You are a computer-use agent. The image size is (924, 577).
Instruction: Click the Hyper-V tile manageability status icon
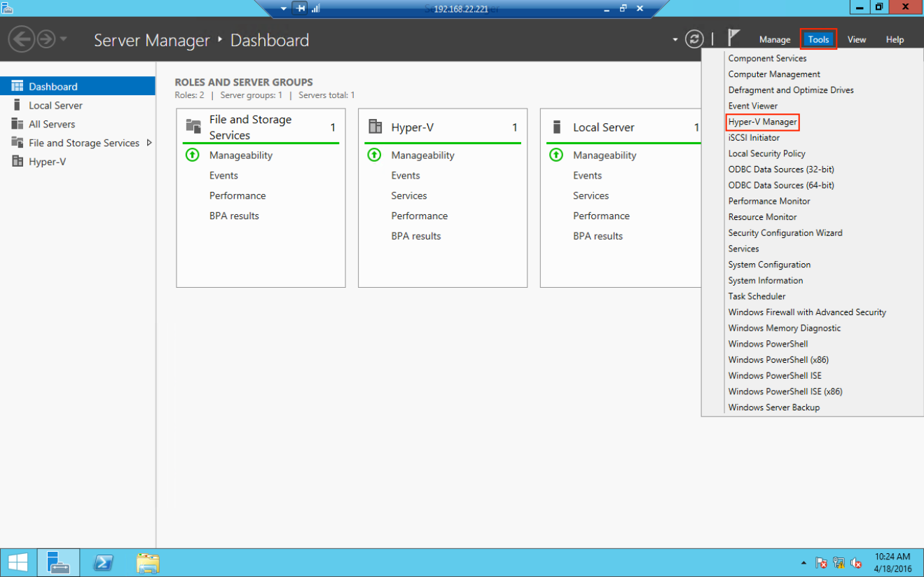[374, 155]
